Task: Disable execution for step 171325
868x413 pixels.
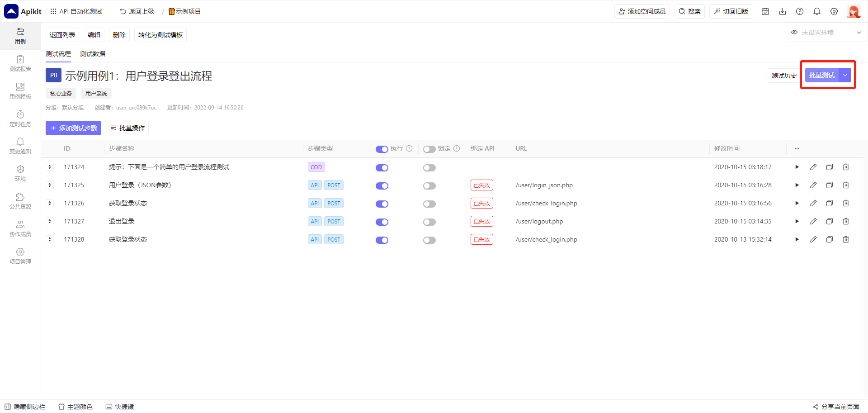Action: (382, 186)
